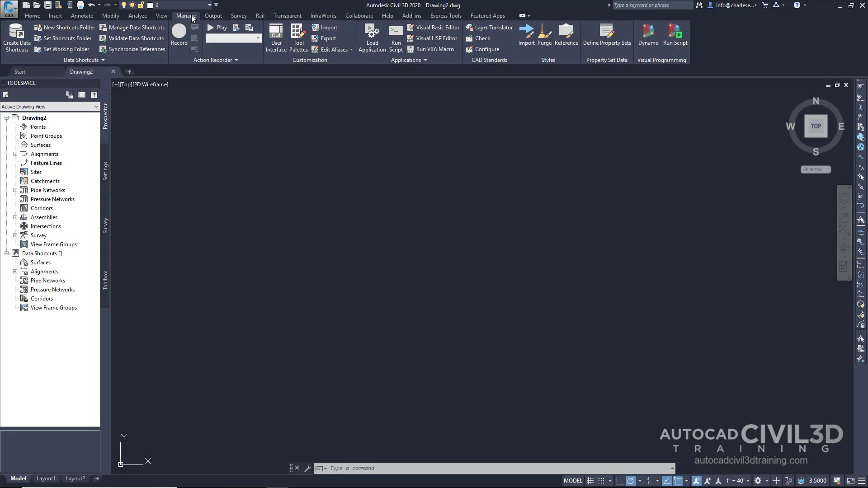Open the Visual Basic Editor
The image size is (868, 488).
[x=433, y=27]
